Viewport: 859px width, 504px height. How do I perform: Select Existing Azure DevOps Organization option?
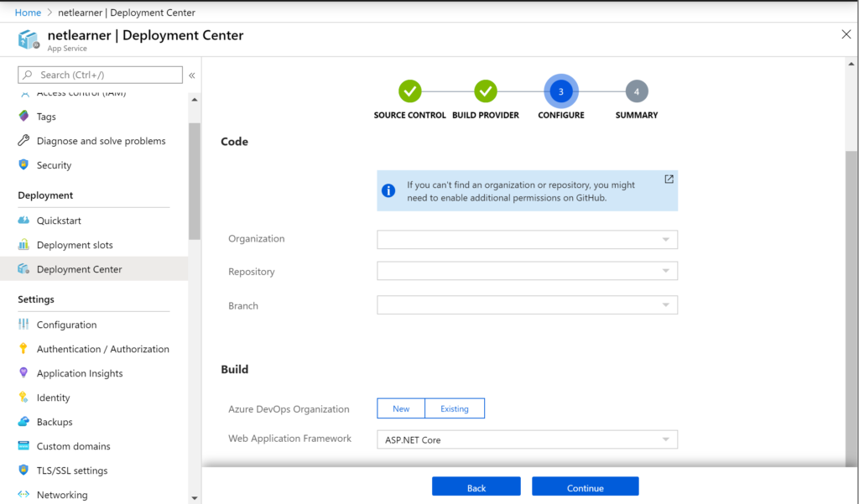[455, 408]
